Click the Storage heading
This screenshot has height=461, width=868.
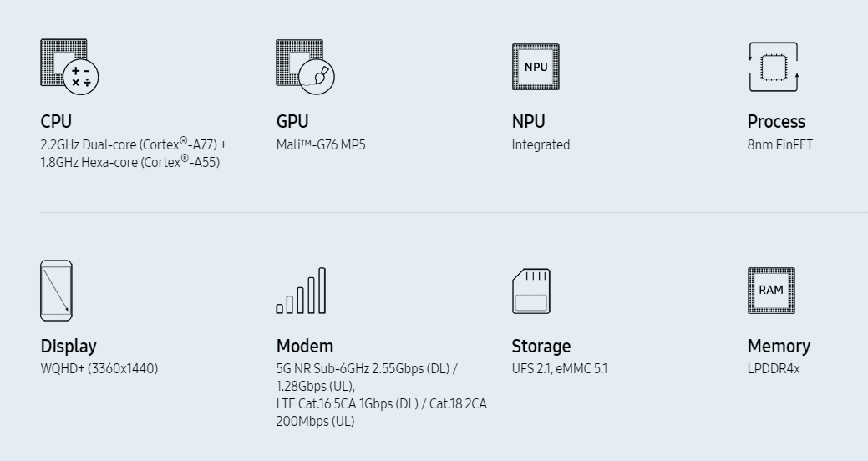coord(541,347)
